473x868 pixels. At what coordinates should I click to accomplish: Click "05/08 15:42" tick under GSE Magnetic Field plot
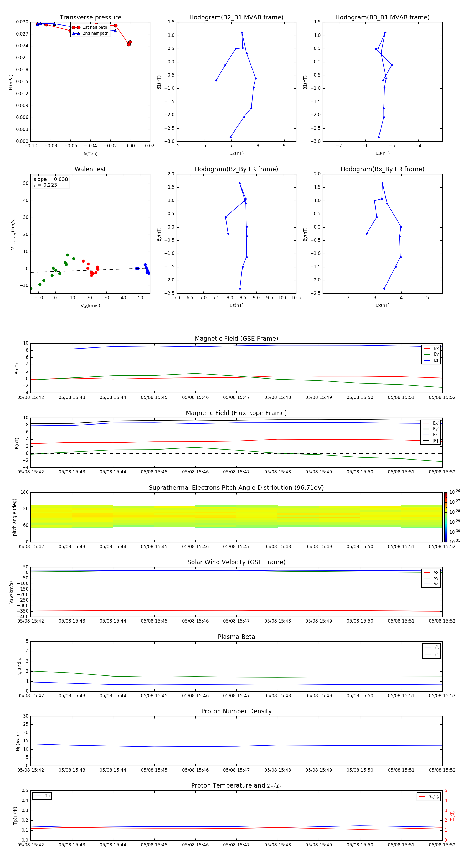[x=31, y=397]
